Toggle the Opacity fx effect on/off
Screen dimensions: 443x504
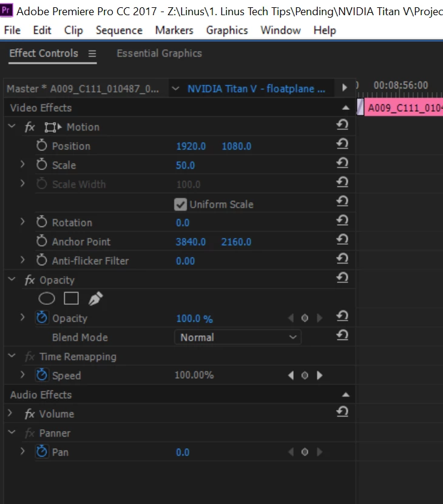pos(30,280)
